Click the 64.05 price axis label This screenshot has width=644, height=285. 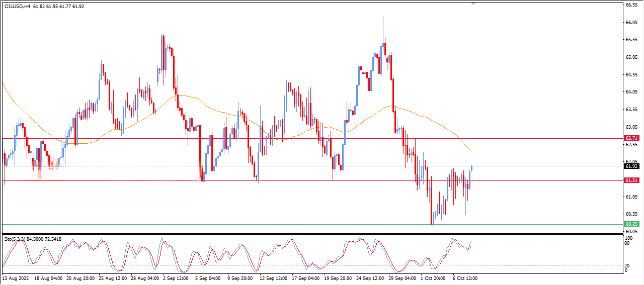pyautogui.click(x=631, y=92)
